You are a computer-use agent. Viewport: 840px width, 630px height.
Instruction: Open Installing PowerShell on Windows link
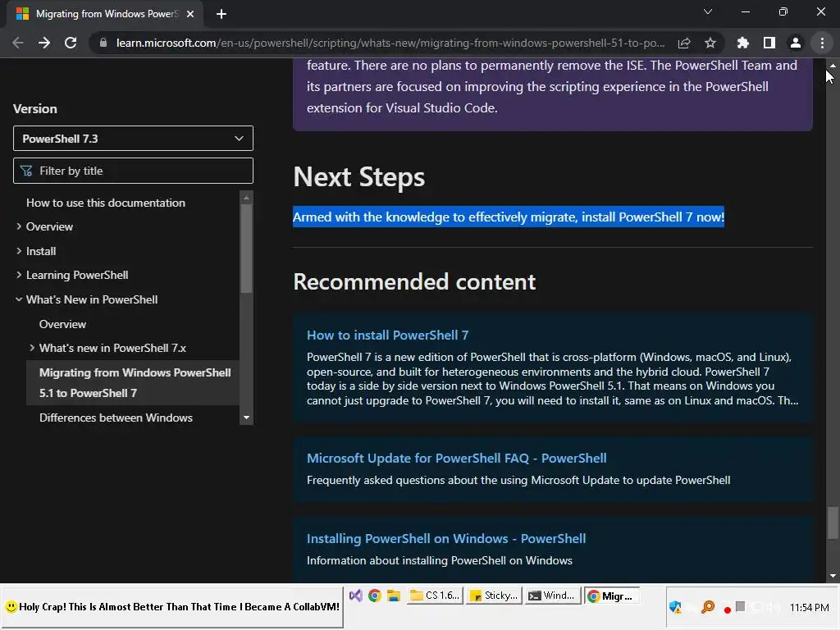pyautogui.click(x=446, y=539)
